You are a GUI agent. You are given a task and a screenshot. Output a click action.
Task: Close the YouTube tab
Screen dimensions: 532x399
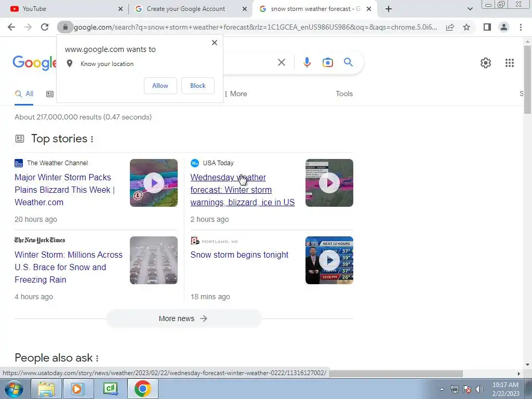[x=121, y=9]
